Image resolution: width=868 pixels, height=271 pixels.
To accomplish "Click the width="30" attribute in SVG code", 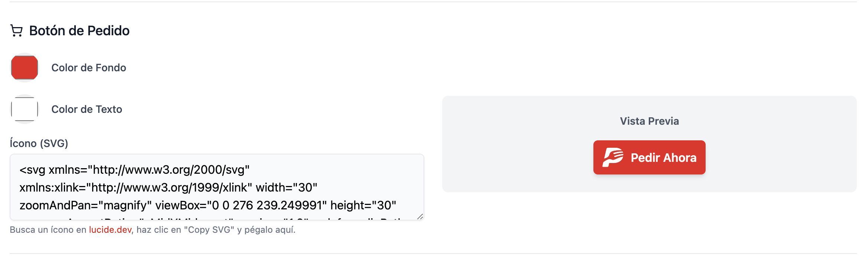I will coord(286,187).
